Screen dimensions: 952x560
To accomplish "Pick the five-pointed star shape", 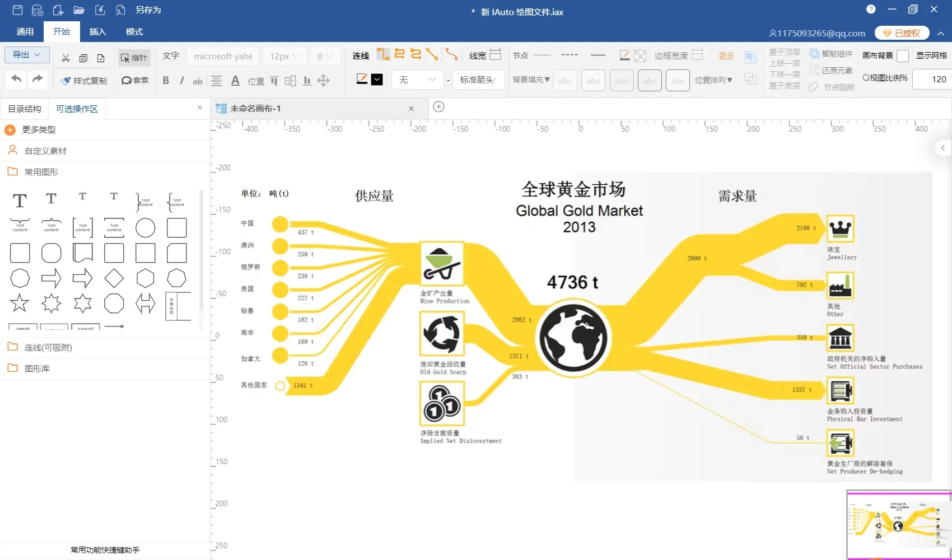I will pyautogui.click(x=20, y=303).
